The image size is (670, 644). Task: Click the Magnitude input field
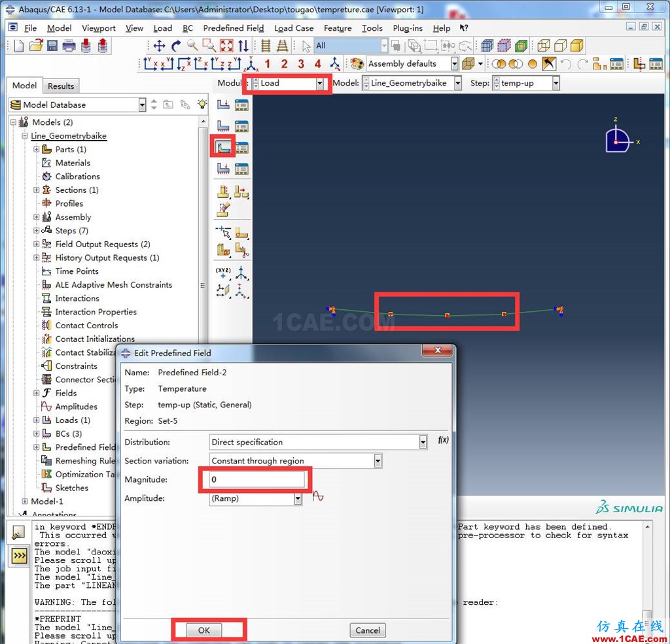click(257, 479)
